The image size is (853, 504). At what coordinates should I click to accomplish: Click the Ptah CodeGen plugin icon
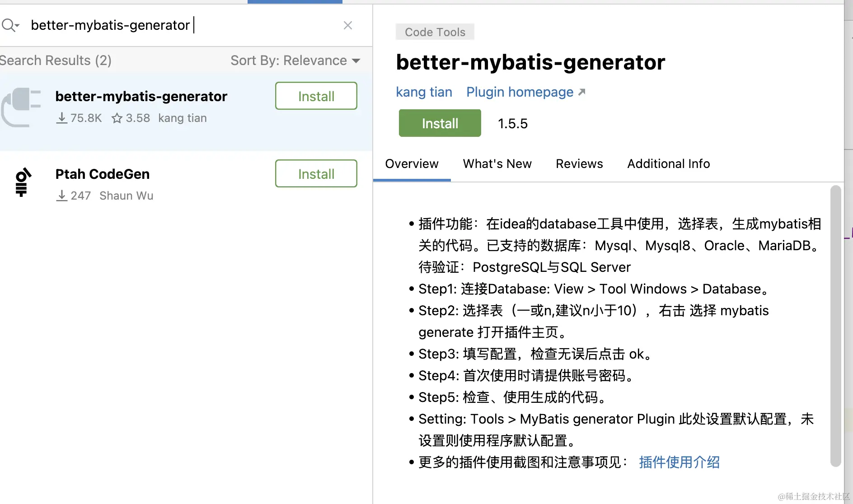point(23,182)
